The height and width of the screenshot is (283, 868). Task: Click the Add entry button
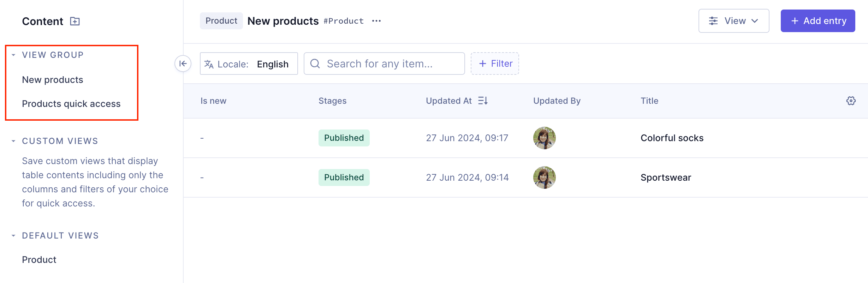pyautogui.click(x=818, y=21)
